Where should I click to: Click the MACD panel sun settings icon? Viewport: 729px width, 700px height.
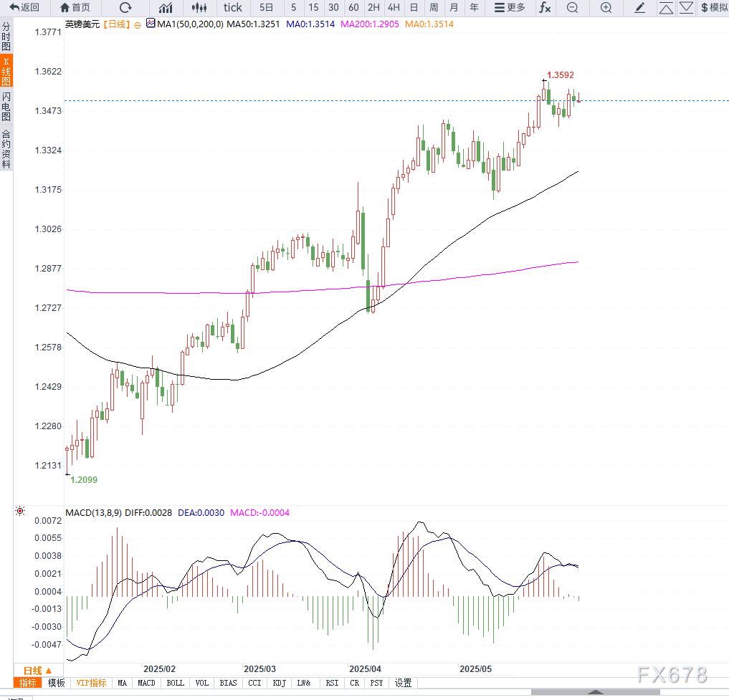coord(20,512)
